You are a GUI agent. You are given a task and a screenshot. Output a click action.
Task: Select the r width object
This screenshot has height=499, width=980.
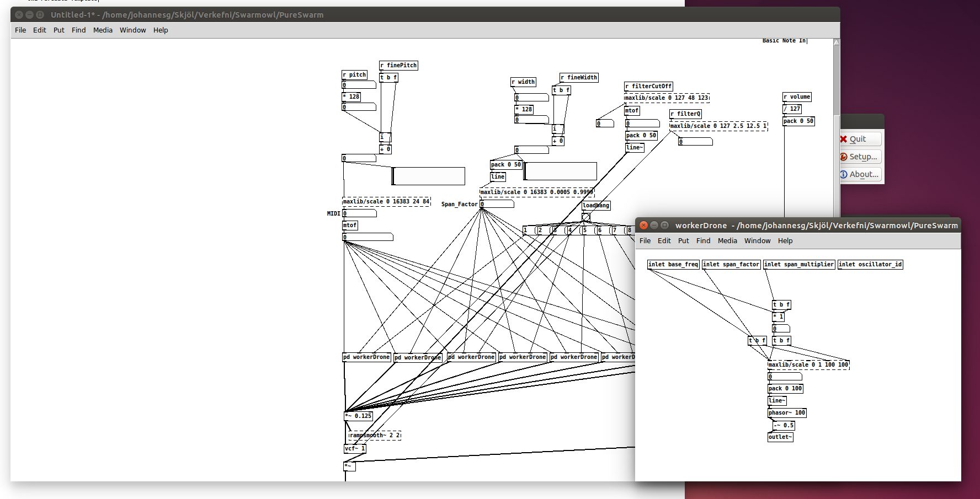tap(524, 82)
